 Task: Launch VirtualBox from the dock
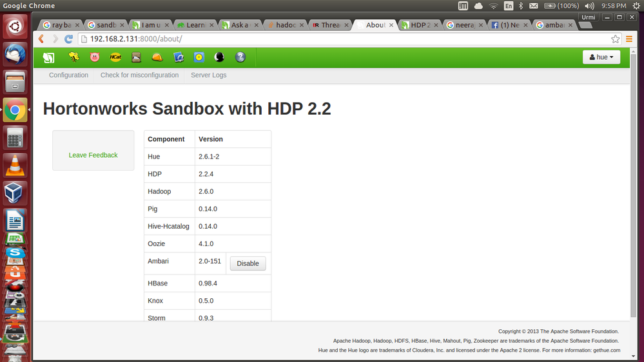[x=15, y=193]
